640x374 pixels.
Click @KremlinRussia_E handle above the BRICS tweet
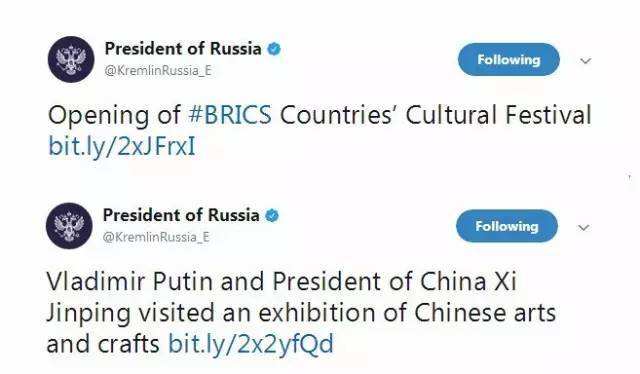tap(158, 71)
